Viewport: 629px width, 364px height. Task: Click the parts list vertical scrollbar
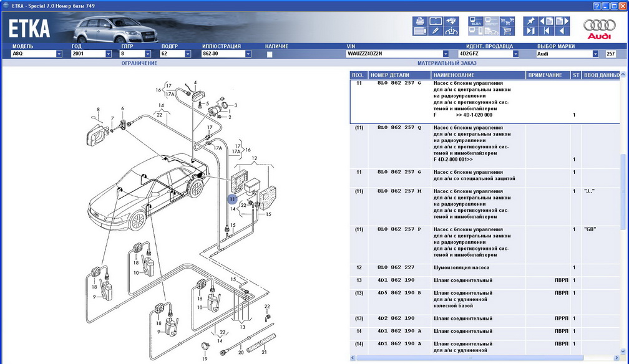(625, 187)
